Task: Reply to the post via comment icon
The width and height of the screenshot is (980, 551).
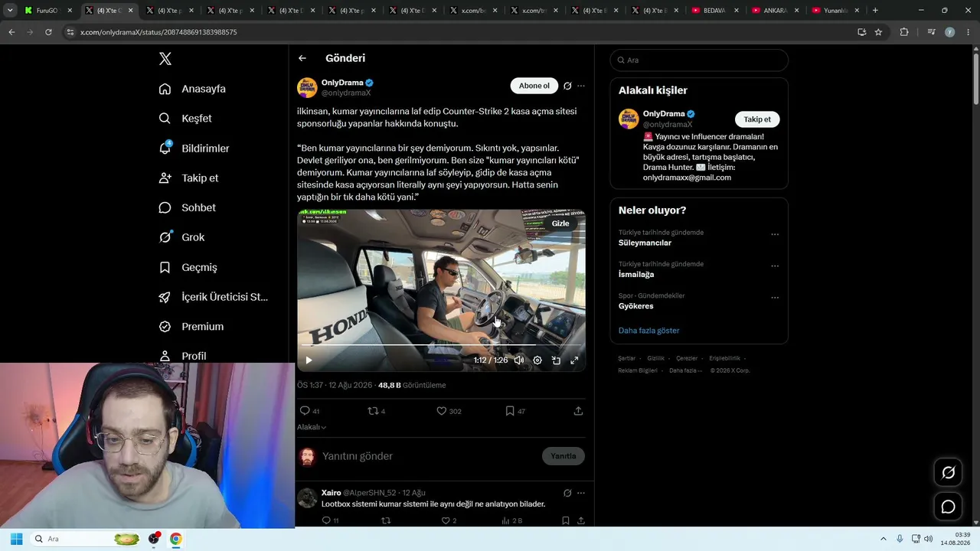Action: click(x=305, y=411)
